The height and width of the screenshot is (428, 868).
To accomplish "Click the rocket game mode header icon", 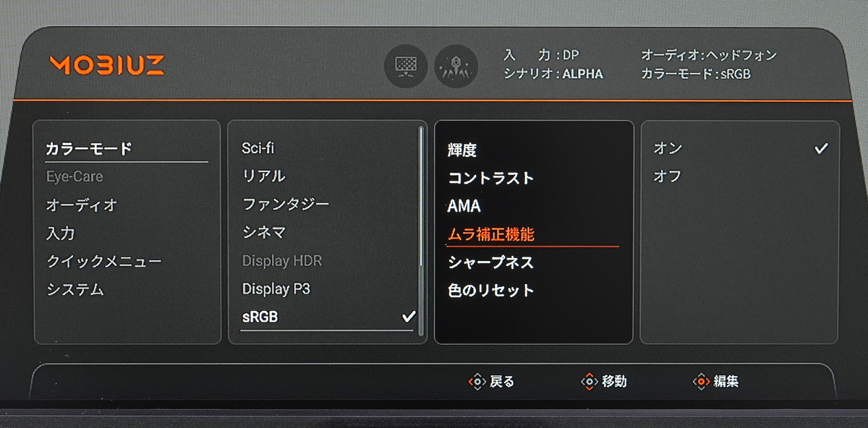I will coord(456,67).
